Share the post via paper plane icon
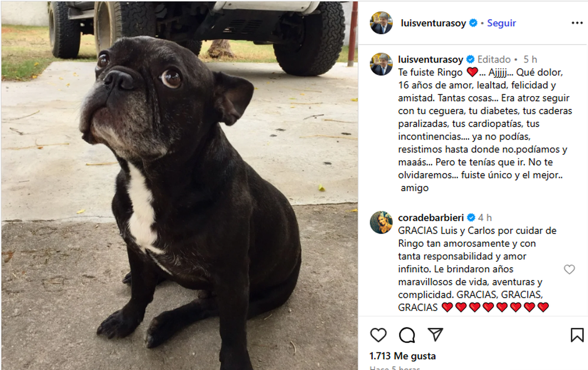This screenshot has width=588, height=370. click(x=435, y=335)
